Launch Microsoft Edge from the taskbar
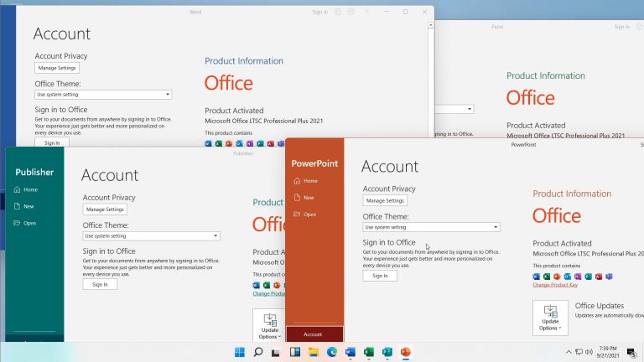 click(x=332, y=352)
